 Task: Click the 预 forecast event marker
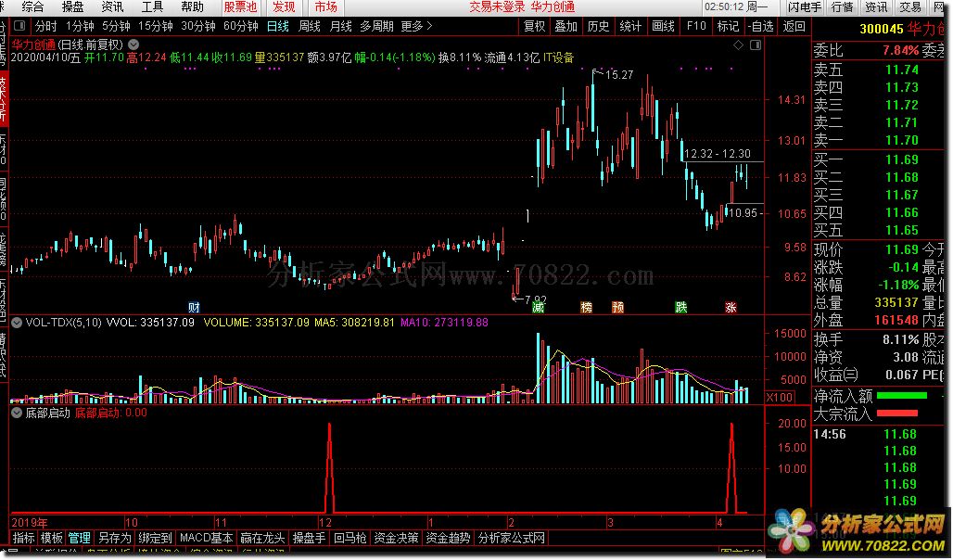tap(618, 308)
